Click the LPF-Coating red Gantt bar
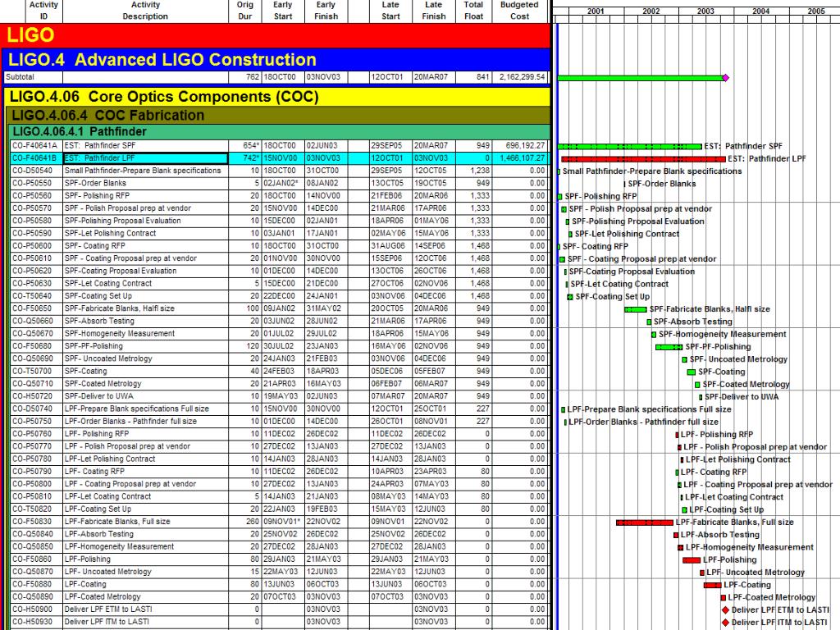This screenshot has width=840, height=630. pos(713,586)
